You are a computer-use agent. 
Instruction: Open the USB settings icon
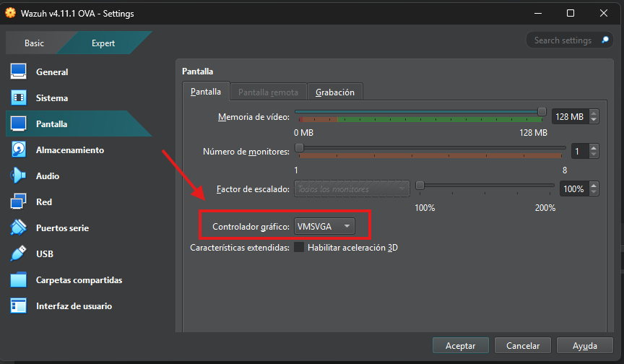point(19,254)
